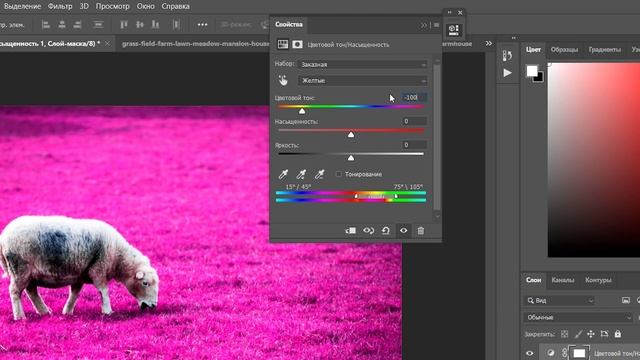This screenshot has width=640, height=360.
Task: Open the Окно menu
Action: tap(146, 6)
